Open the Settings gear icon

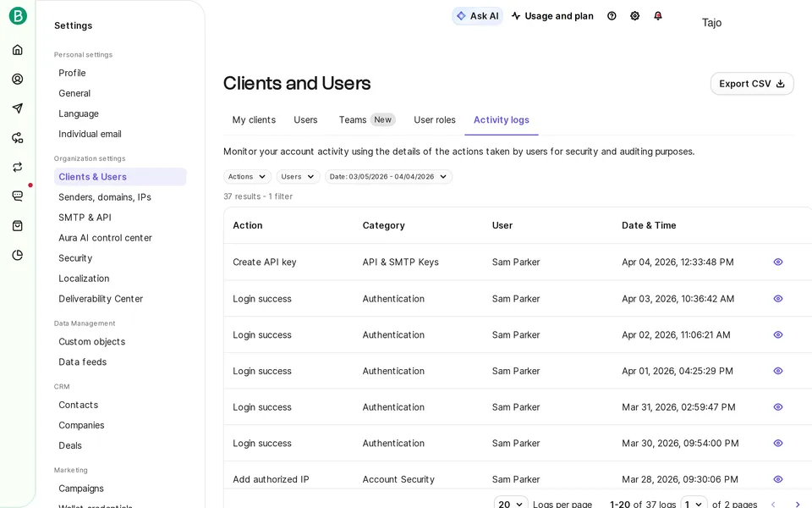(635, 16)
